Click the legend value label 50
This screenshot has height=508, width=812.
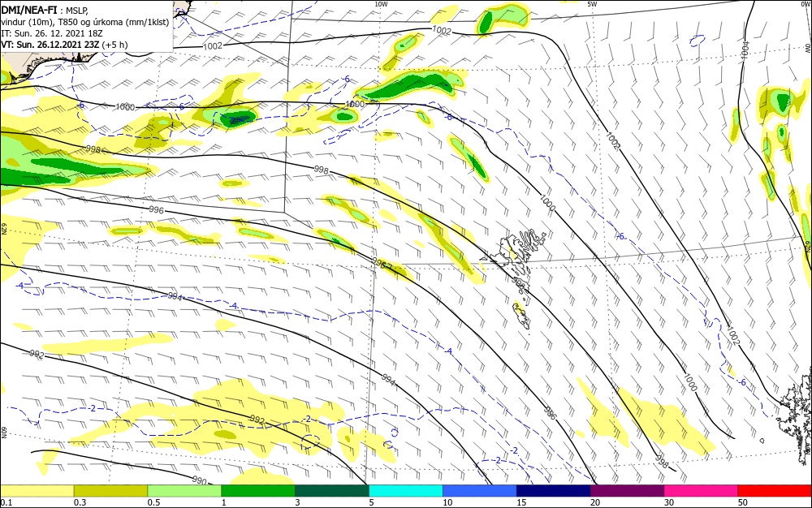click(743, 502)
